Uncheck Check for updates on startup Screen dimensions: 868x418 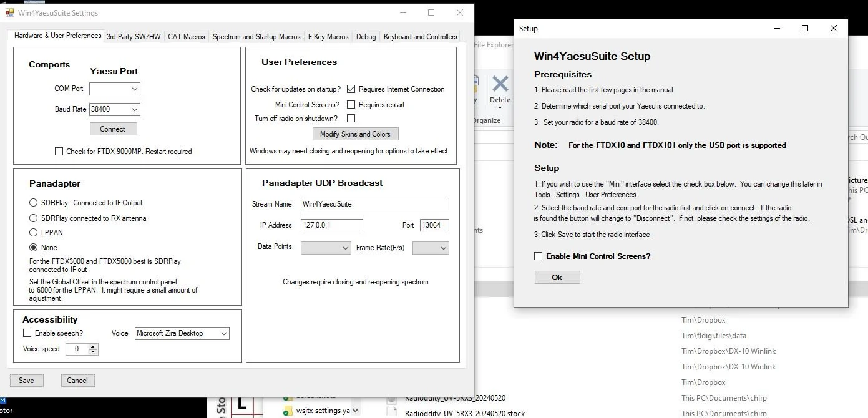point(351,89)
